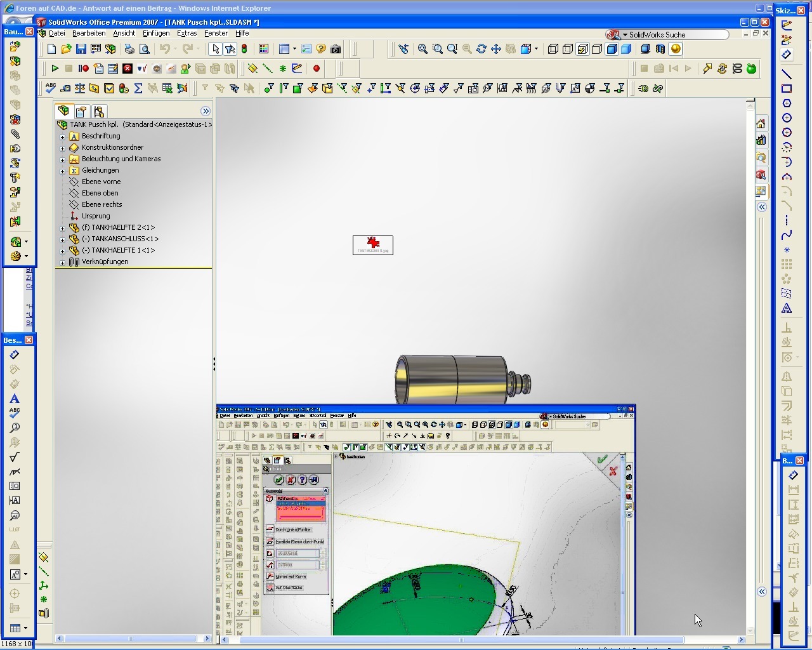Switch to the FeatureManager design tree tab
The image size is (812, 650).
click(63, 111)
